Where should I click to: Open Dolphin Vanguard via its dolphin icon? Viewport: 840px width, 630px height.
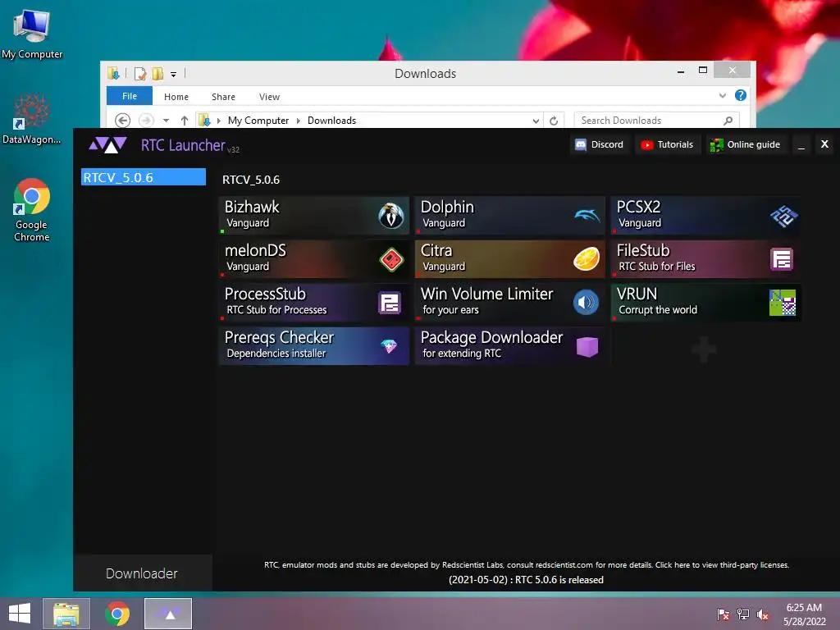point(587,216)
